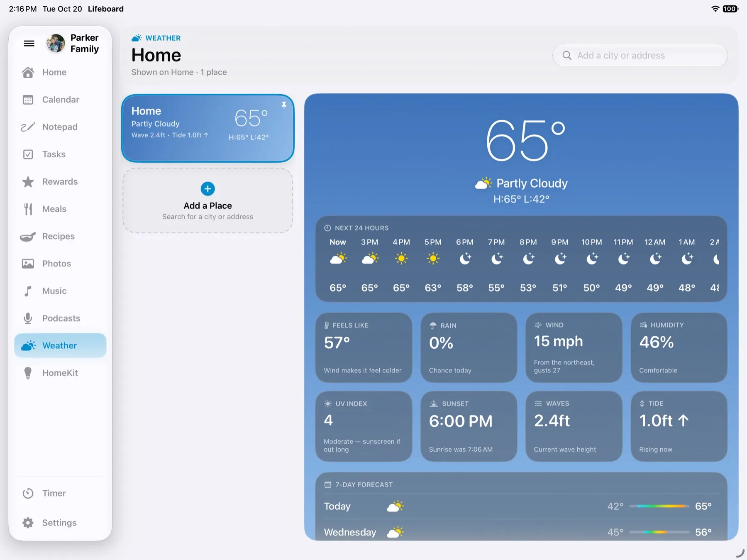Select the Now hourly forecast column

pyautogui.click(x=338, y=265)
